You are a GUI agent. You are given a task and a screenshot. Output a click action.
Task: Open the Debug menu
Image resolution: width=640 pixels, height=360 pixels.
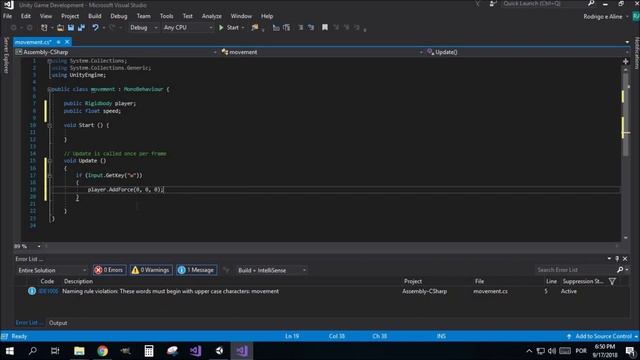[119, 16]
